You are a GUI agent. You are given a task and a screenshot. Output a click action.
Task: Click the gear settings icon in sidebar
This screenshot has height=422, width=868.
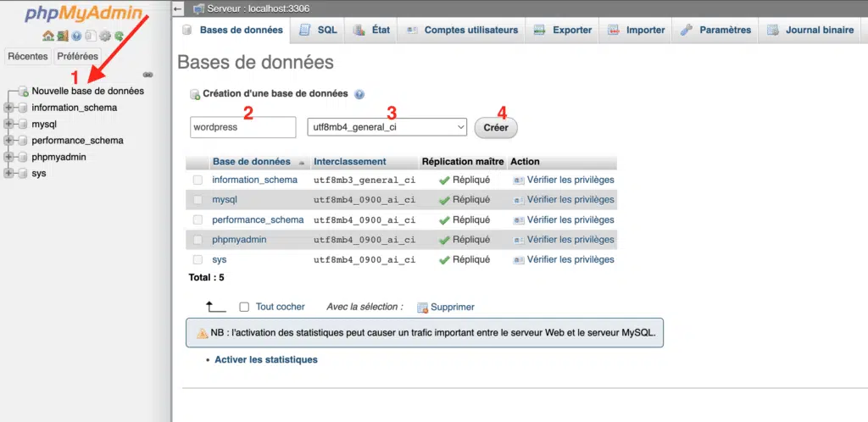(x=105, y=36)
